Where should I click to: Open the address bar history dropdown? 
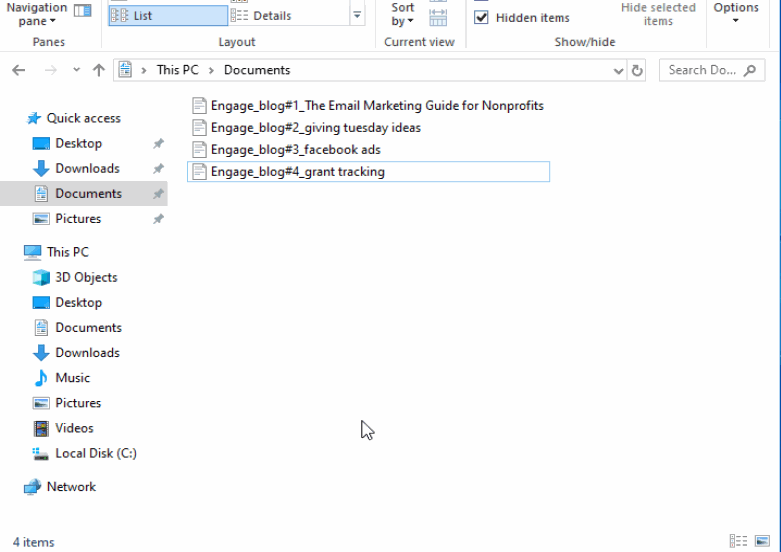pos(618,70)
